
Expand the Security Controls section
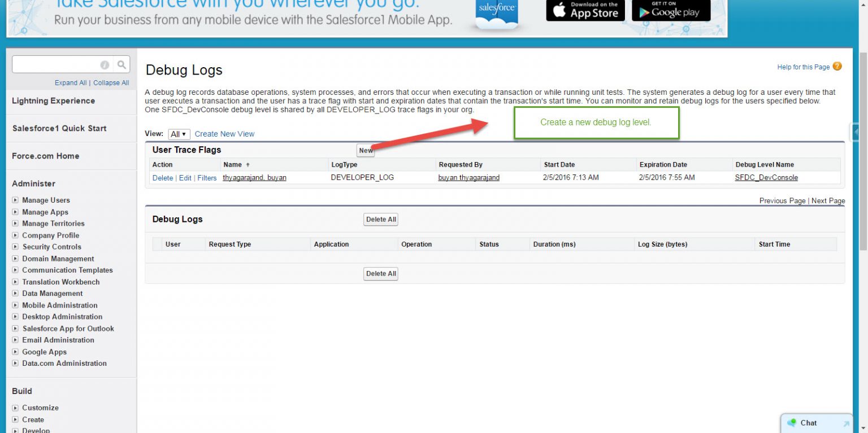click(x=15, y=247)
